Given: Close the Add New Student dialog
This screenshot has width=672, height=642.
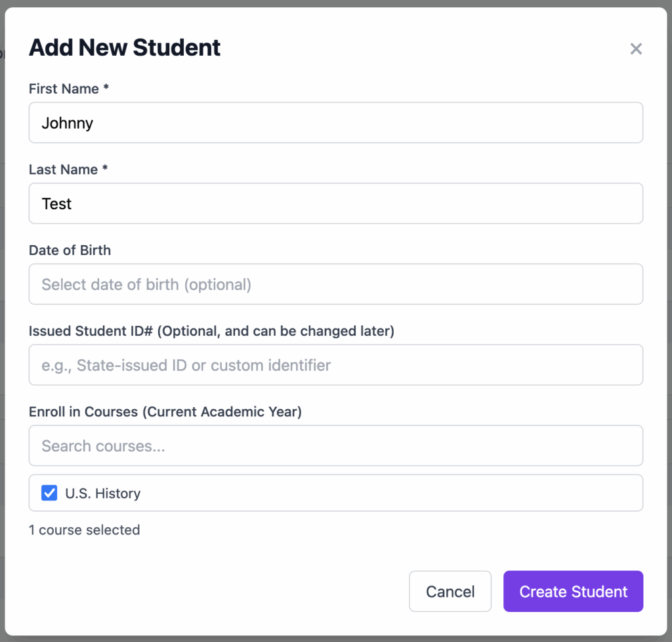Looking at the screenshot, I should [635, 49].
